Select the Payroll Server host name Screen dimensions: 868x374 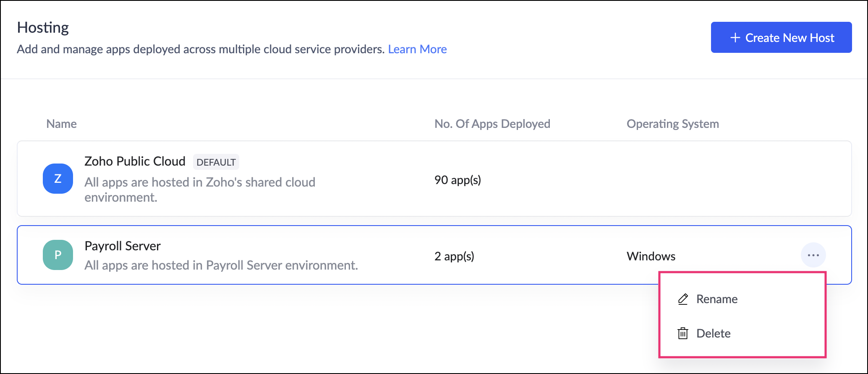[x=123, y=246]
